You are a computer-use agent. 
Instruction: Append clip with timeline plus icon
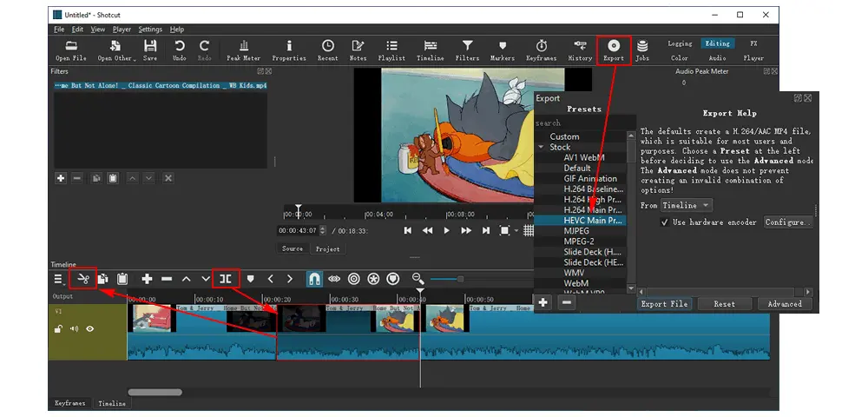point(147,279)
